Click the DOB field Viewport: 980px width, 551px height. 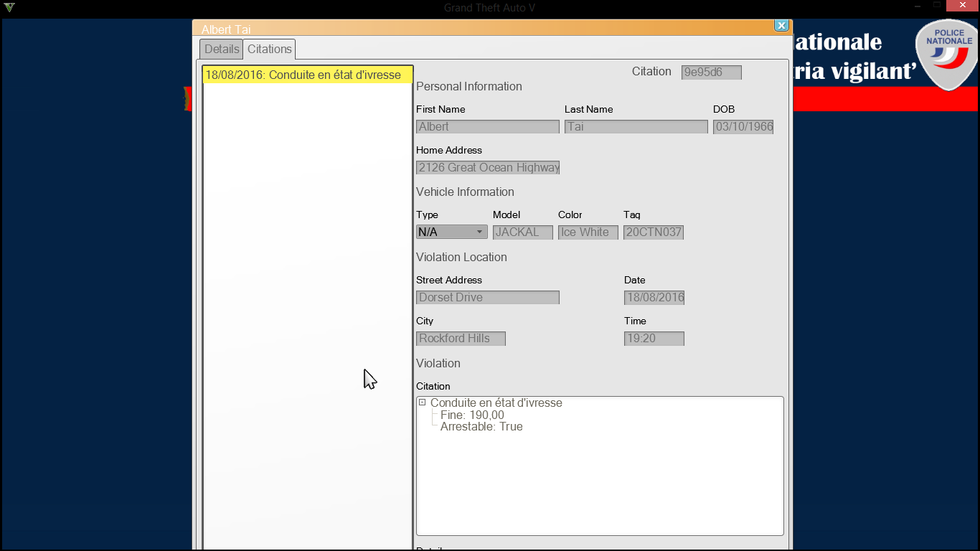743,127
